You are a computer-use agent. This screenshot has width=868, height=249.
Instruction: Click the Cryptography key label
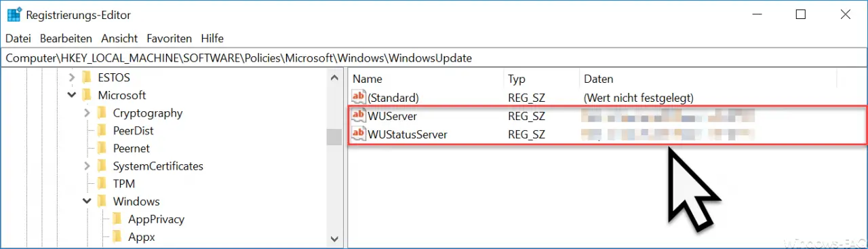point(148,113)
